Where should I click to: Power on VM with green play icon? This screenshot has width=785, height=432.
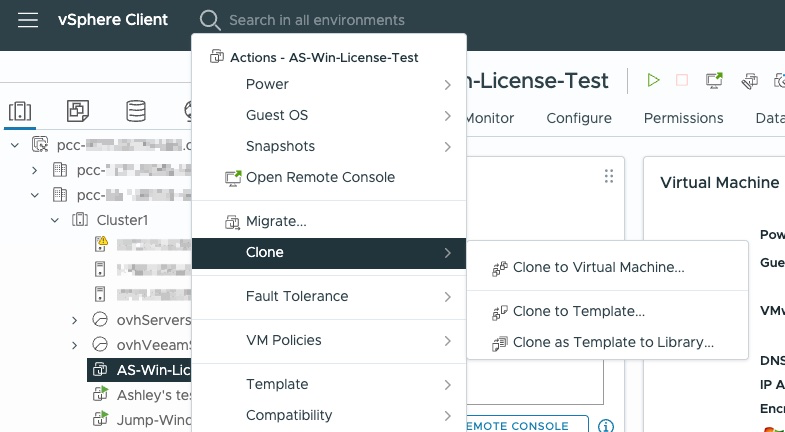coord(653,80)
